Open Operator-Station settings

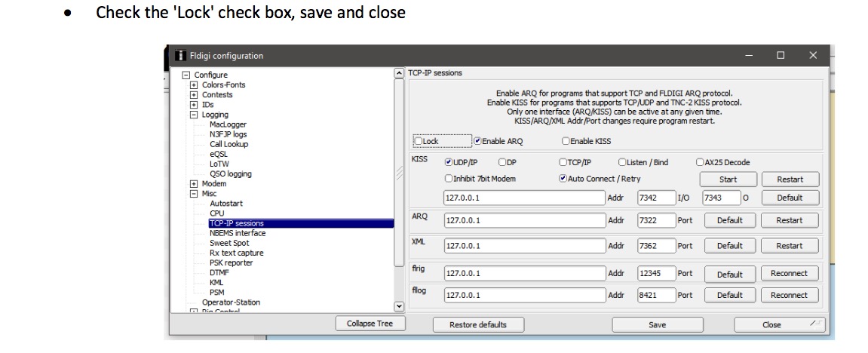click(231, 302)
